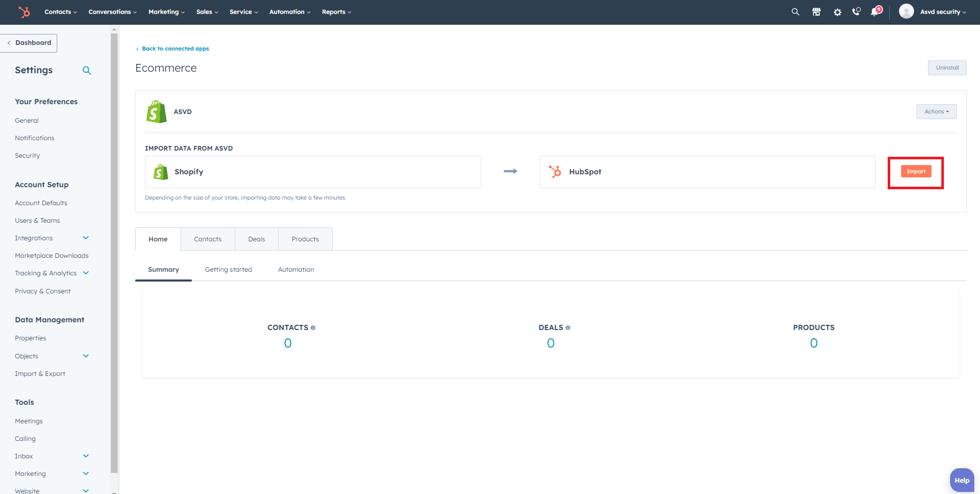Click the HubSpot sprocket logo in the navbar
Image resolution: width=980 pixels, height=494 pixels.
[x=24, y=12]
